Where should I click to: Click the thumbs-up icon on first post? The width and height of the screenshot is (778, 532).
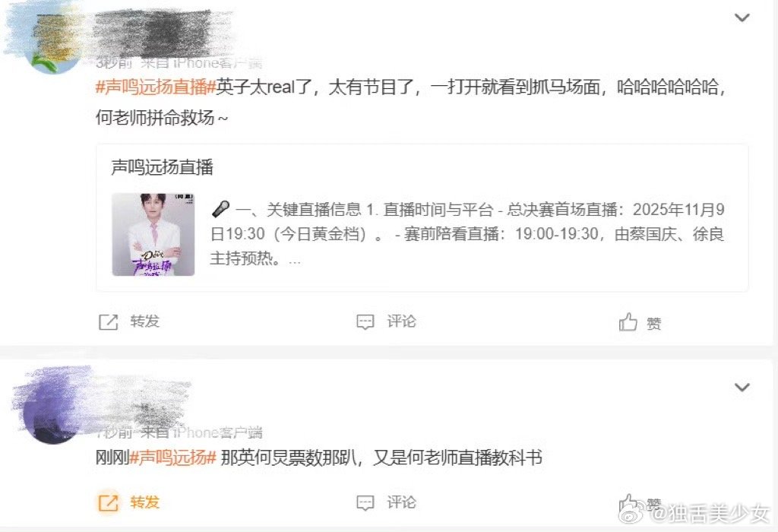pyautogui.click(x=628, y=322)
